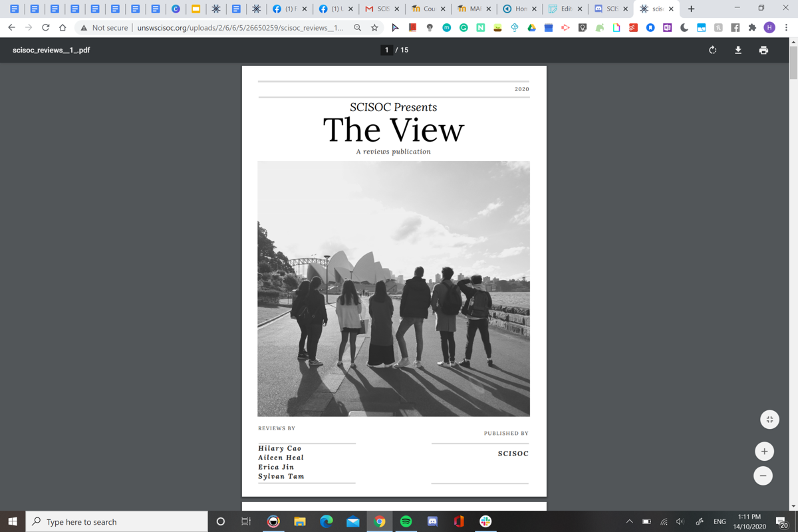Print the PDF document

coord(763,50)
